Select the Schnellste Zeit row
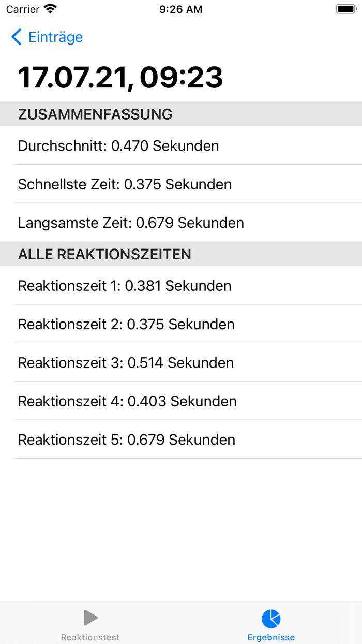The image size is (362, 644). click(x=125, y=184)
